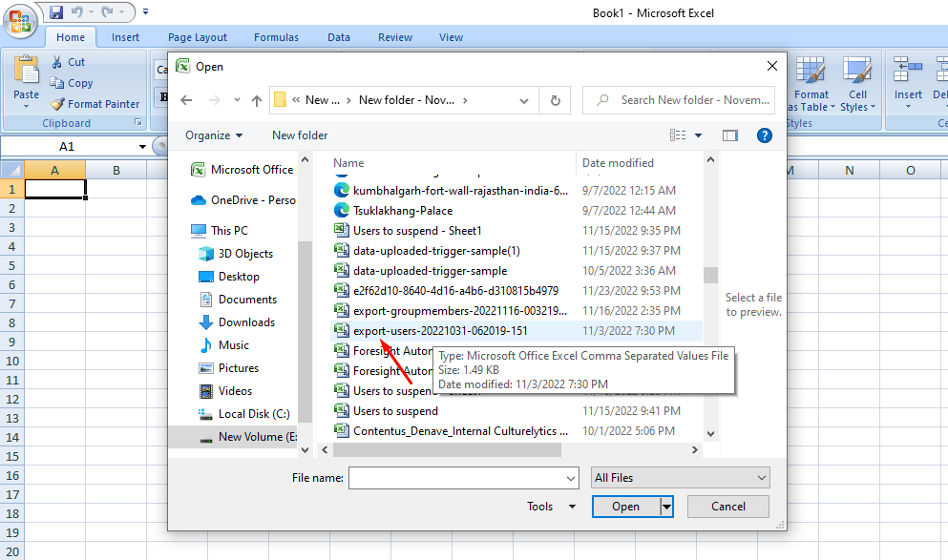Click the Cancel button
This screenshot has height=560, width=948.
(727, 507)
